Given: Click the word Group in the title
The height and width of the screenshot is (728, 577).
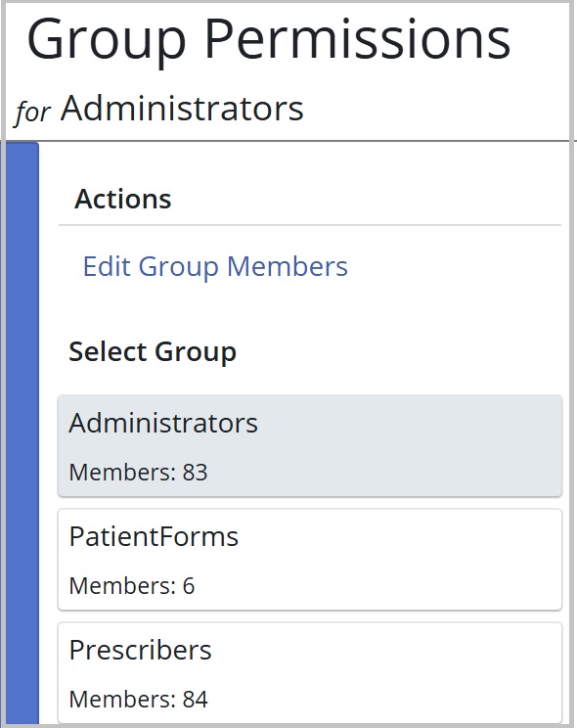Looking at the screenshot, I should click(x=107, y=42).
